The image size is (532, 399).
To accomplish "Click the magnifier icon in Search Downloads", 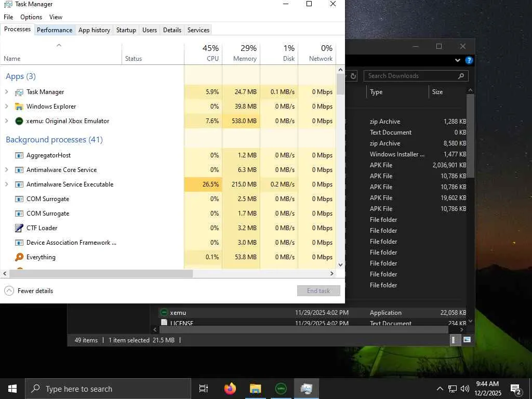I will coord(461,76).
